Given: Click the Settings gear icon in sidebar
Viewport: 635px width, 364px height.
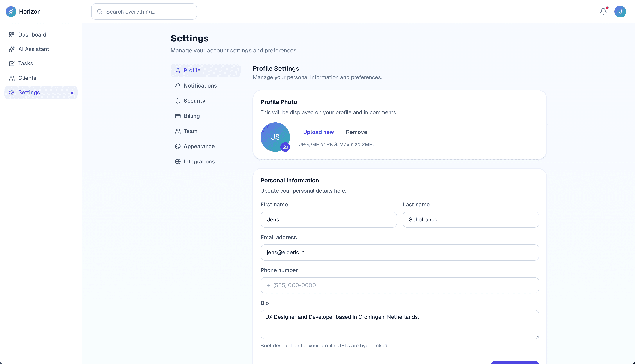Looking at the screenshot, I should [12, 92].
